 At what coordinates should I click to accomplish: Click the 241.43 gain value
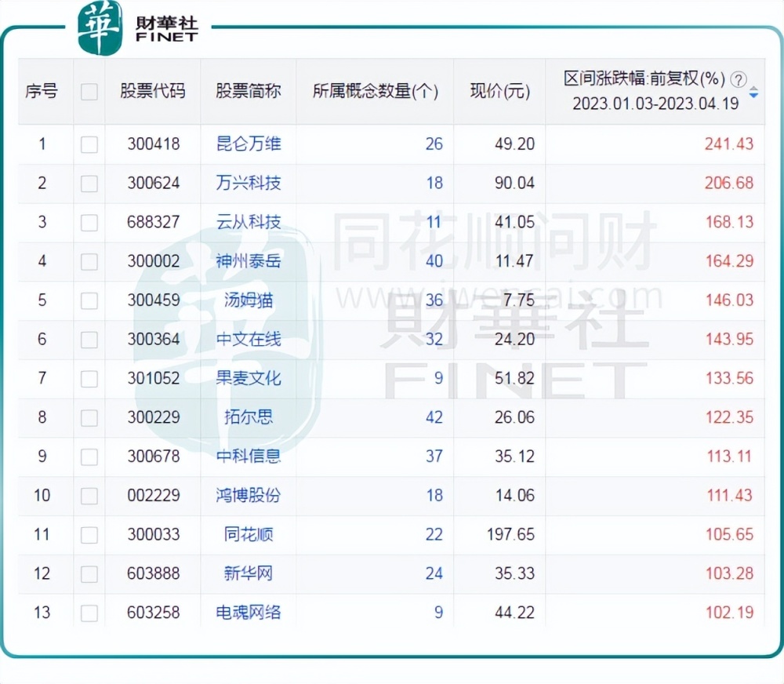[729, 144]
